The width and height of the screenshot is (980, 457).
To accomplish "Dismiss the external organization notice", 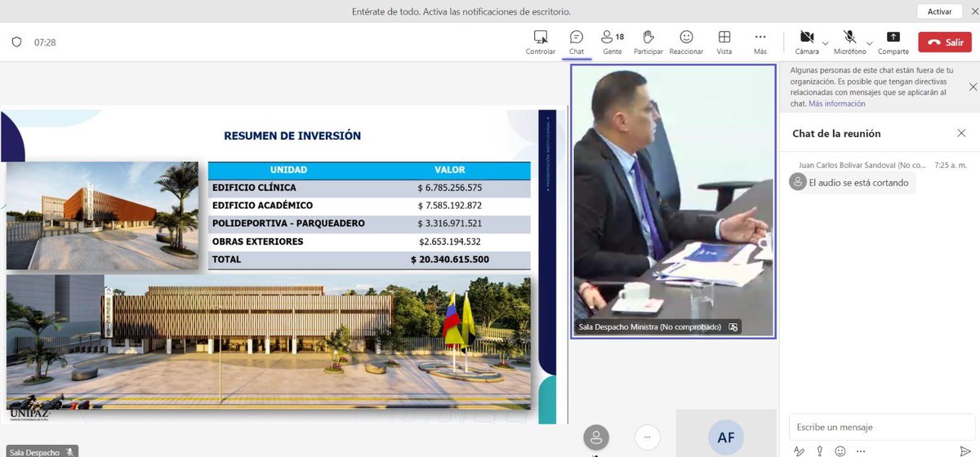I will point(973,87).
